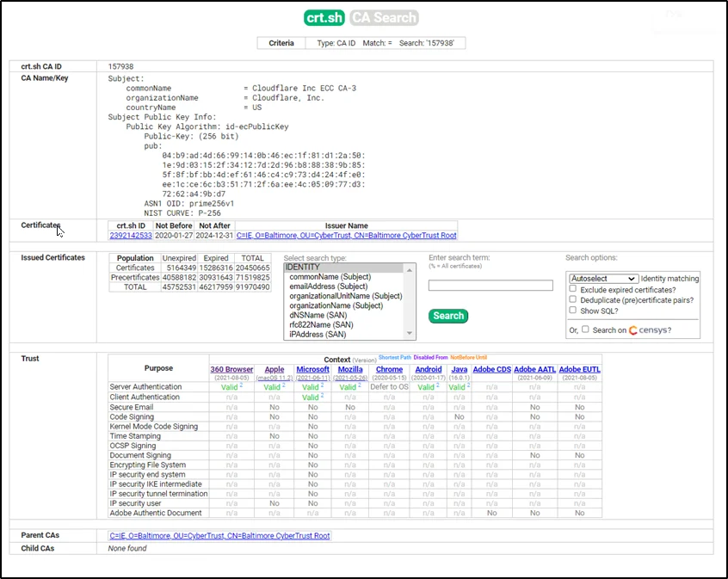Click the CA ID value 157938
The height and width of the screenshot is (579, 728).
click(x=120, y=66)
